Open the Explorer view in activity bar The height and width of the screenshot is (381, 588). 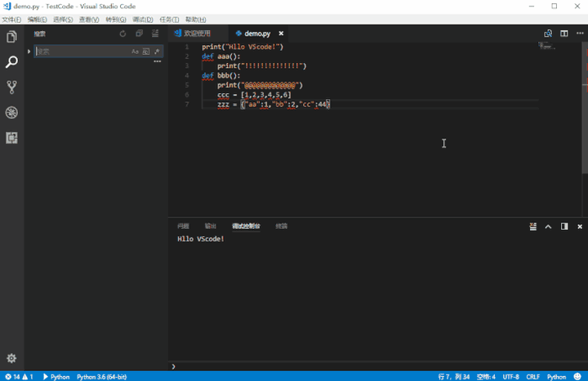point(11,37)
